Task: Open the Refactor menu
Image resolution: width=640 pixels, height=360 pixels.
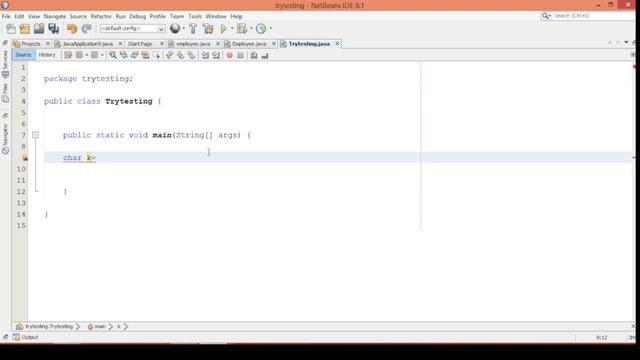Action: tap(101, 16)
